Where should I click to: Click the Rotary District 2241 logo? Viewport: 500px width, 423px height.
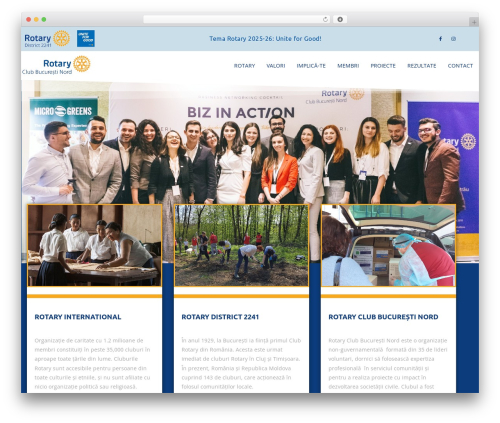(47, 39)
